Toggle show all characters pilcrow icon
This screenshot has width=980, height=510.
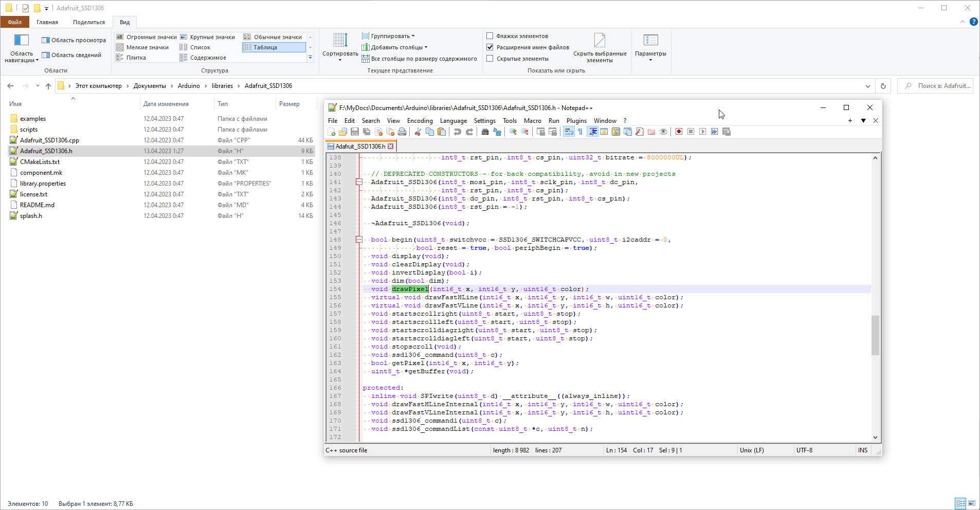coord(580,132)
